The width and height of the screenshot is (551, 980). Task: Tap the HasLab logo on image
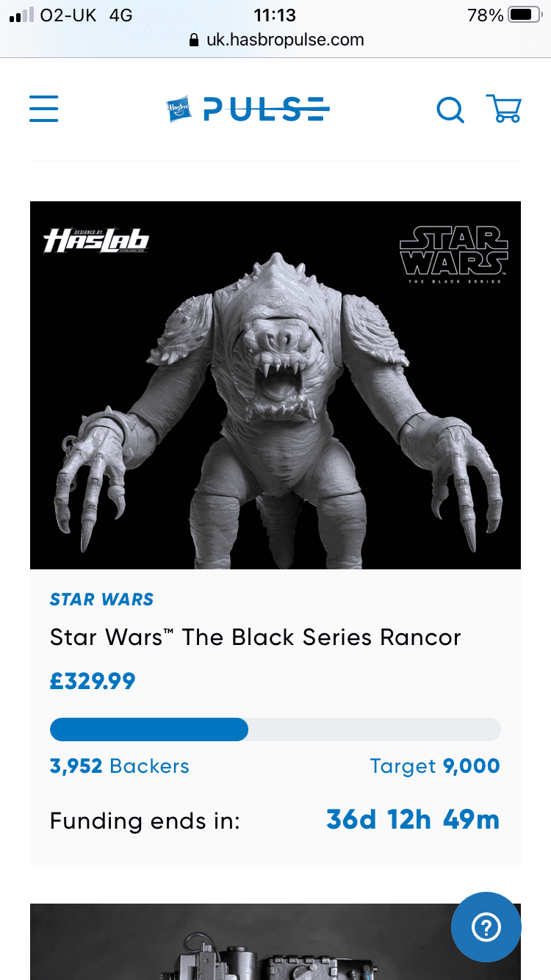[x=96, y=240]
